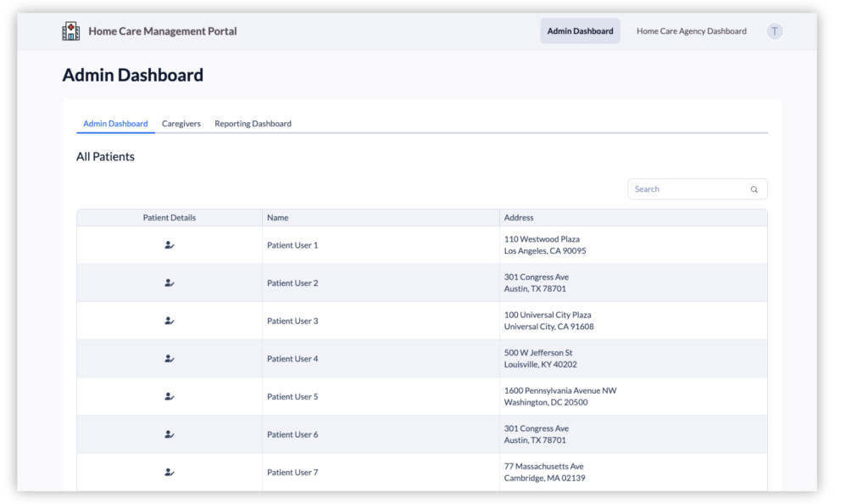
Task: Click the address 500 W Jefferson St
Action: tap(538, 353)
